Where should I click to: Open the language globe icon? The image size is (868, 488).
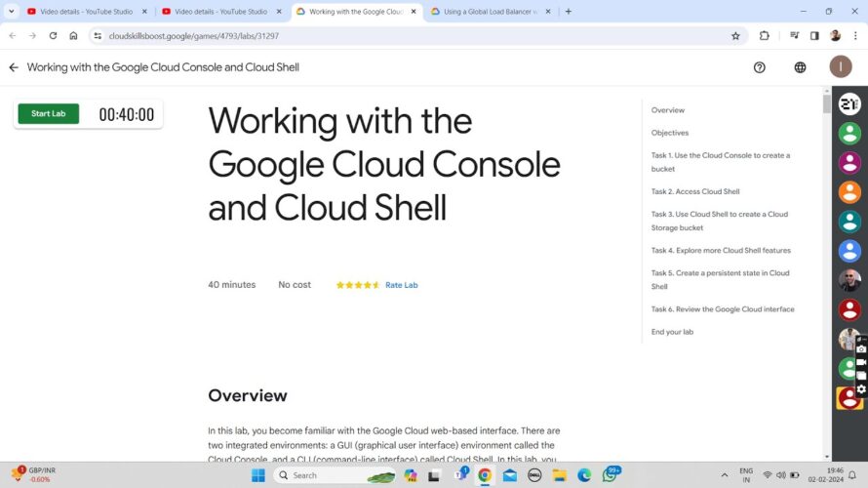tap(800, 67)
